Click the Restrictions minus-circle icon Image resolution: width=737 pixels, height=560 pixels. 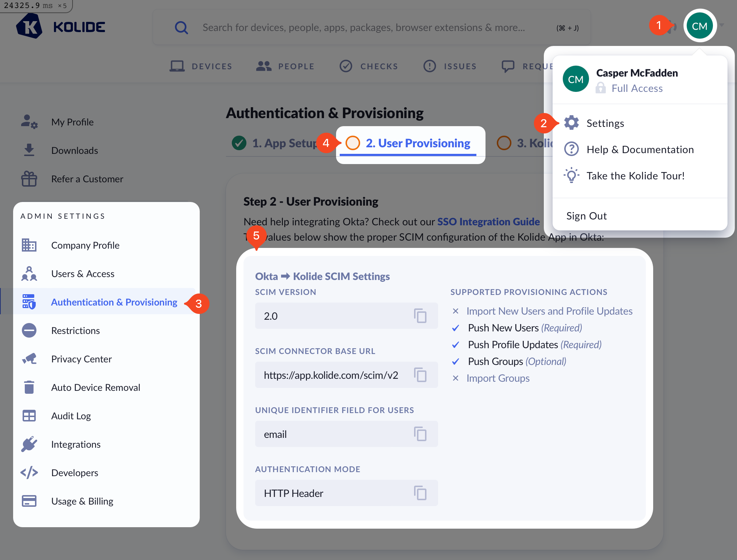pos(29,330)
